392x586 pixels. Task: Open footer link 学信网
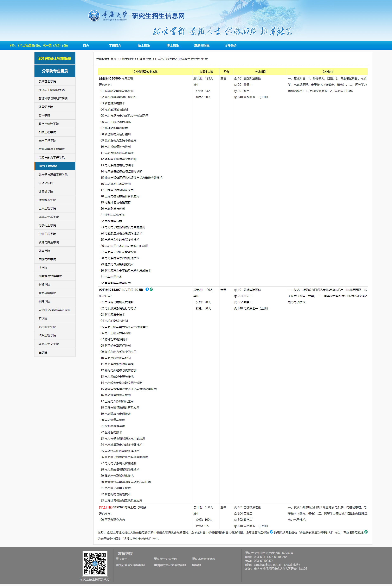(x=197, y=565)
